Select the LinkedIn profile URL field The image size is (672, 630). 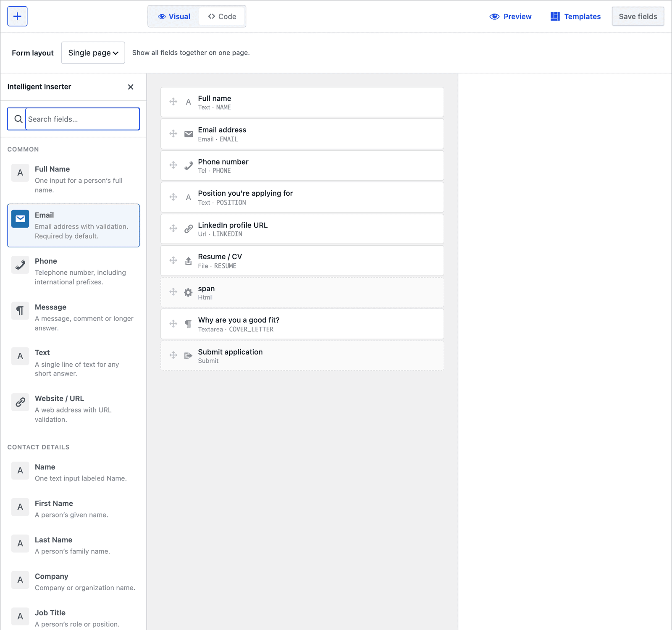pyautogui.click(x=302, y=229)
